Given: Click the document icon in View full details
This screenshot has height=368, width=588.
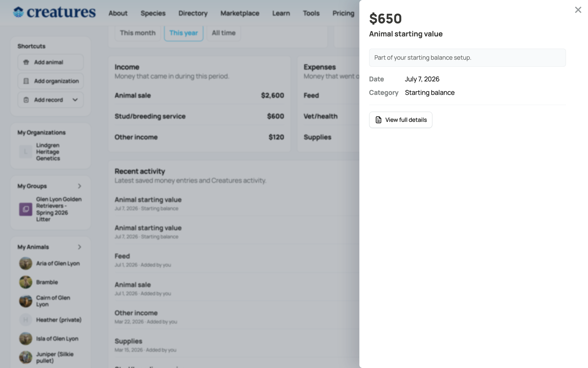Looking at the screenshot, I should coord(379,120).
